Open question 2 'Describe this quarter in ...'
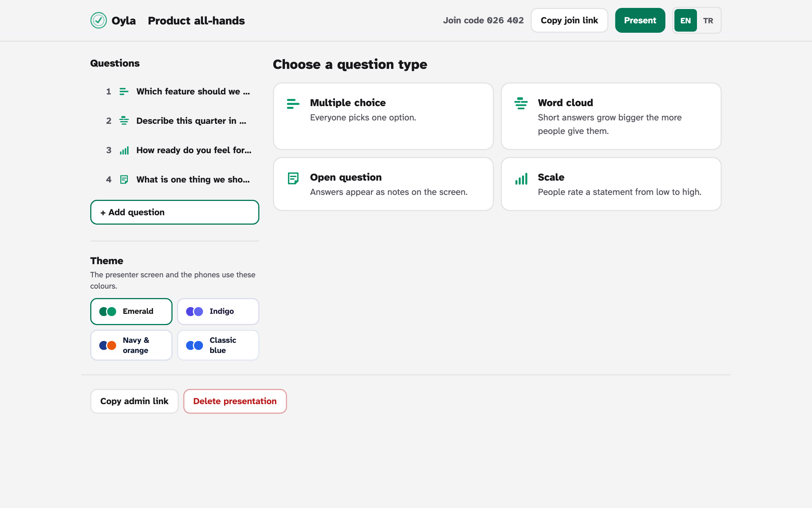This screenshot has width=812, height=508. point(175,121)
